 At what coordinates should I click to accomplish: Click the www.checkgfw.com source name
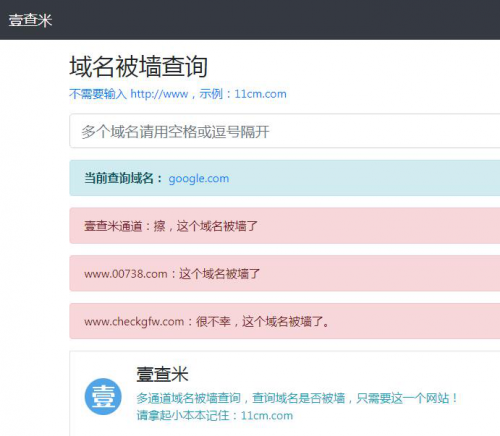pyautogui.click(x=134, y=322)
